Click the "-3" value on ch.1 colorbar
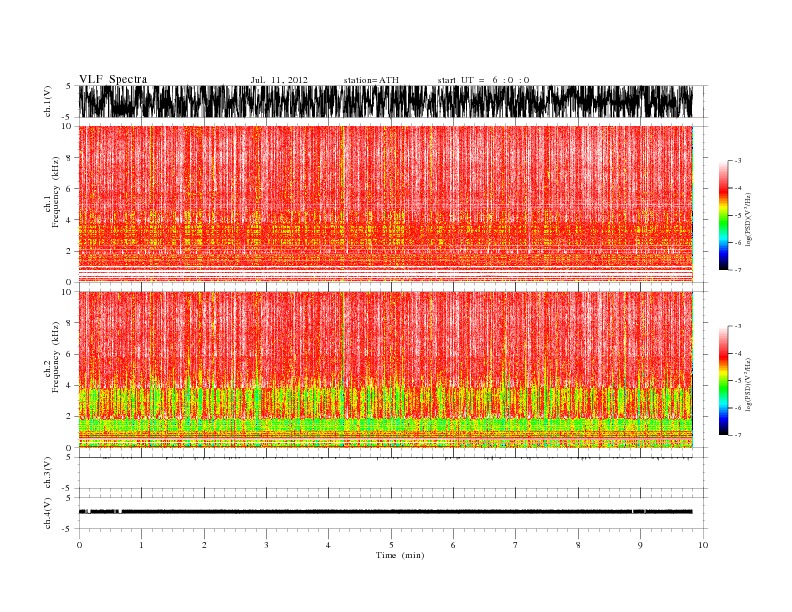Screen dimensions: 792x612 738,161
